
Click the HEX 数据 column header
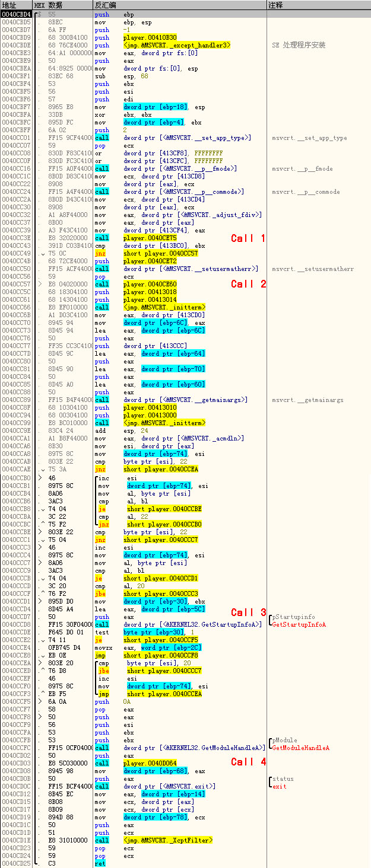[x=48, y=5]
